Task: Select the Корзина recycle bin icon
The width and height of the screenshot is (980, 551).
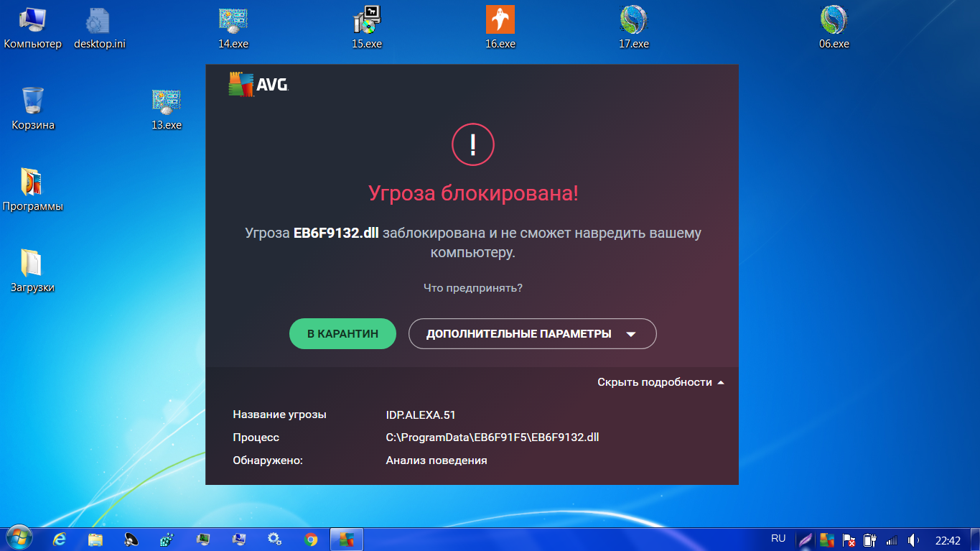Action: coord(33,109)
